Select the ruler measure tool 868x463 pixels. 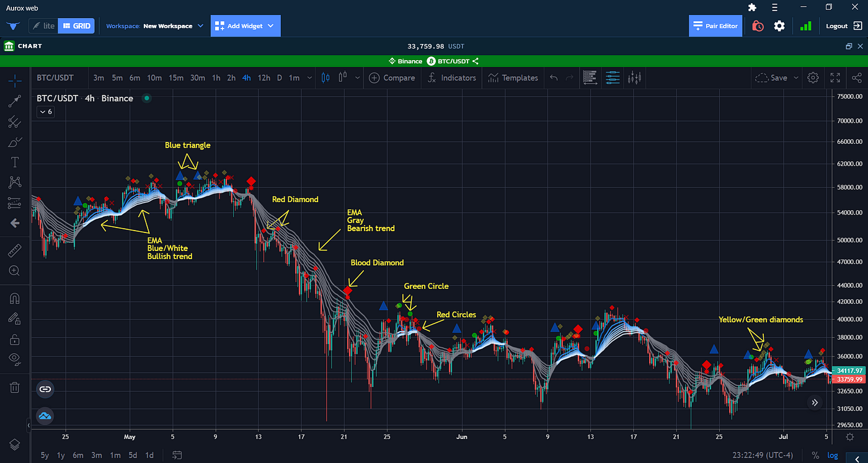(x=15, y=250)
